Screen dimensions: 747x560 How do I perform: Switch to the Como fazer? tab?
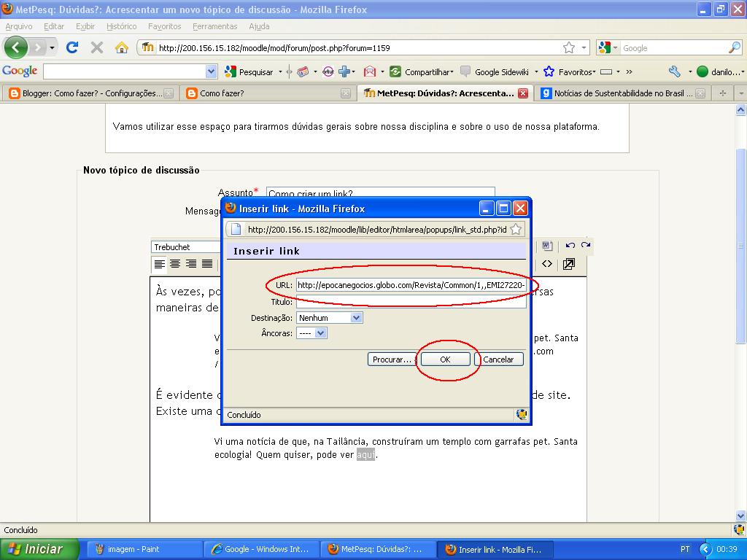click(x=268, y=93)
